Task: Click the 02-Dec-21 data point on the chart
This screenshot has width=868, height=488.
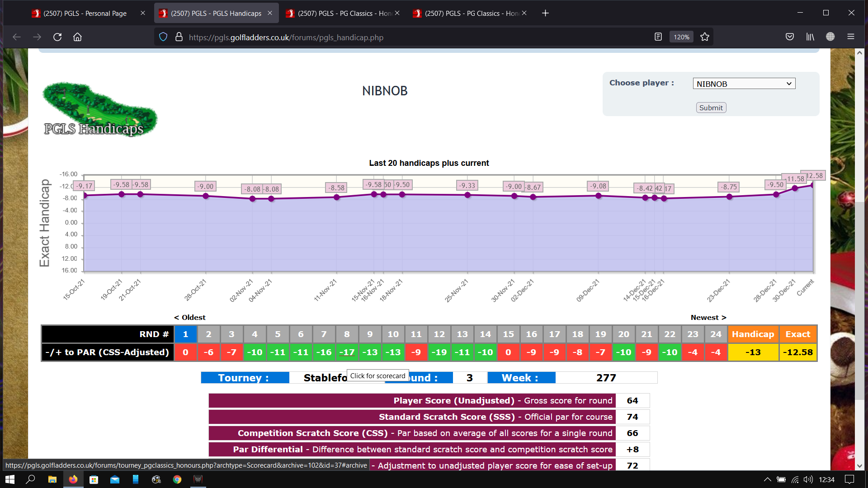Action: (533, 197)
